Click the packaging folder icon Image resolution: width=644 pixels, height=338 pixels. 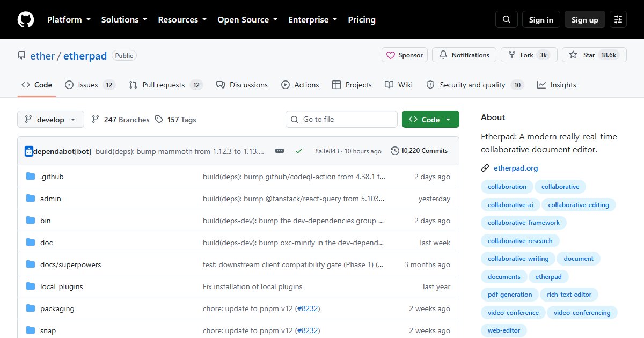pos(31,308)
